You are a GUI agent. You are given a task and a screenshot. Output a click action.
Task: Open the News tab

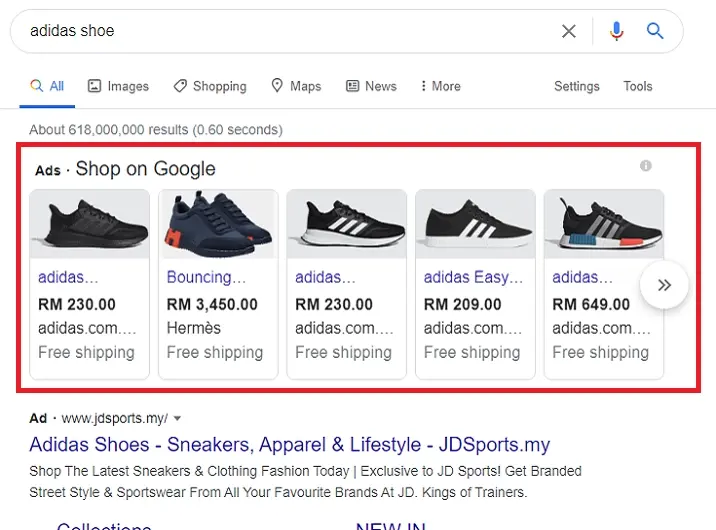tap(371, 86)
